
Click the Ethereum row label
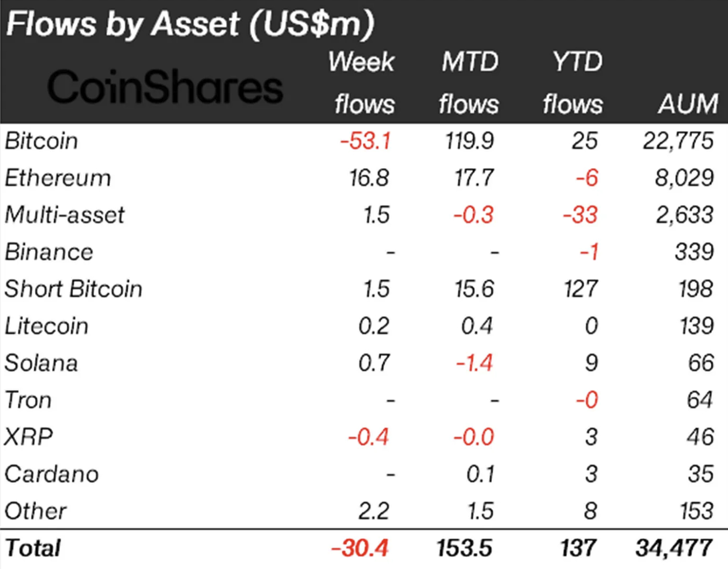click(58, 178)
